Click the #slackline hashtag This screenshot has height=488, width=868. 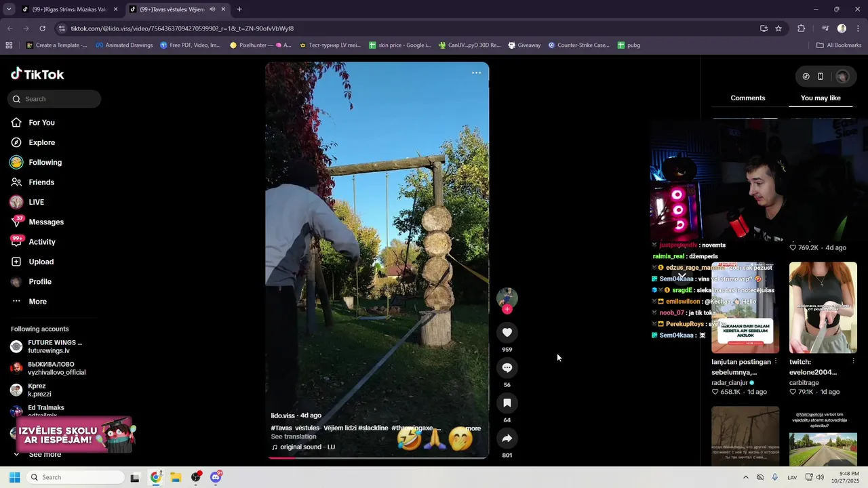coord(373,428)
